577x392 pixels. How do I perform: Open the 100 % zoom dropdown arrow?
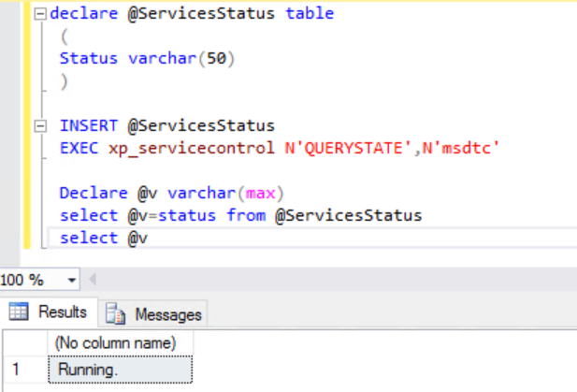[72, 281]
